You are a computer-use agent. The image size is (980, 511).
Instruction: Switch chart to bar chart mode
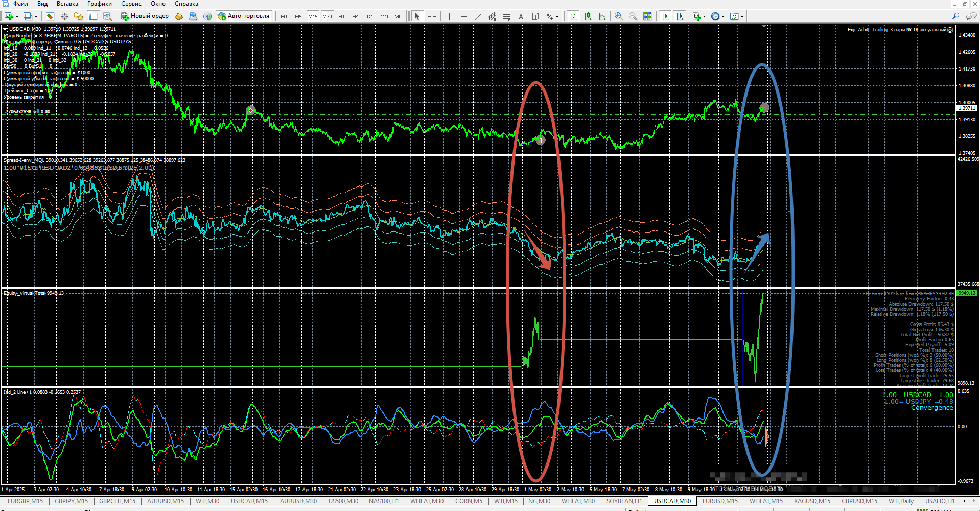click(x=573, y=16)
